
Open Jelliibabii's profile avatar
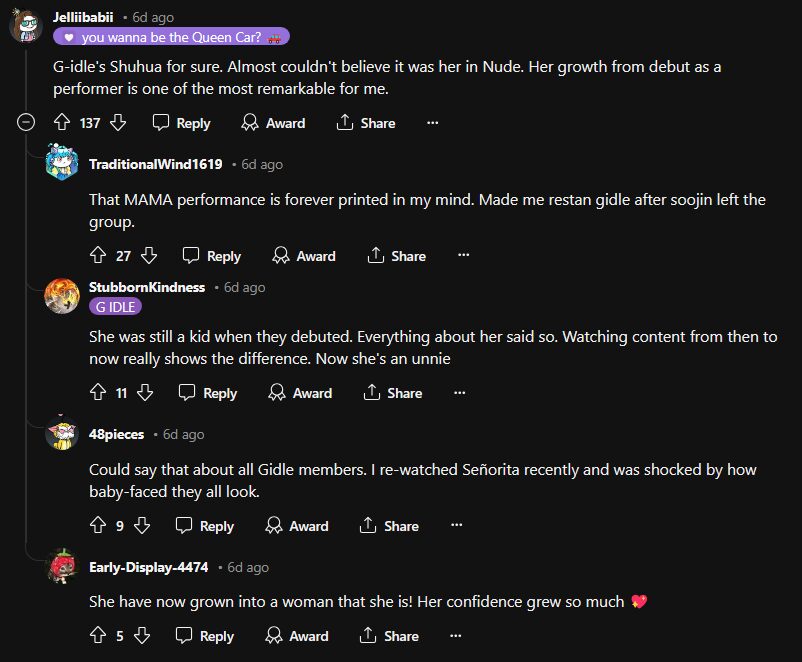[25, 24]
